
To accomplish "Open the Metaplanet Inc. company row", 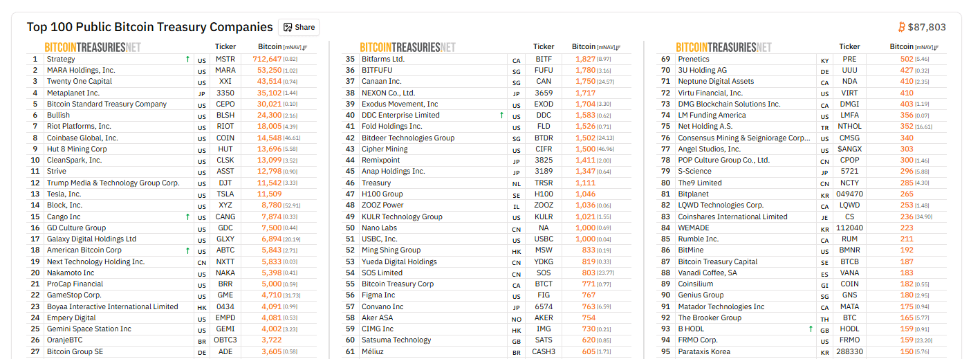I will (x=73, y=93).
